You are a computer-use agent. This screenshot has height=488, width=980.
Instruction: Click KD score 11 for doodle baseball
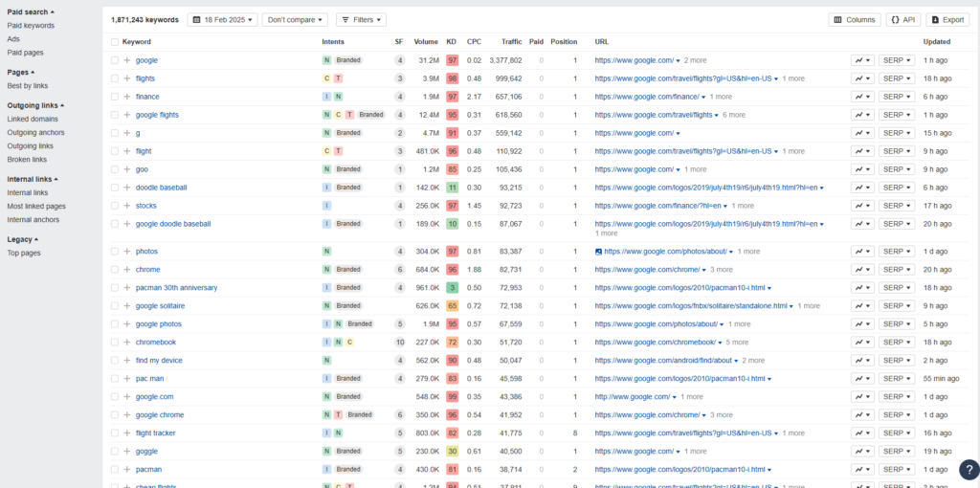[x=452, y=188]
